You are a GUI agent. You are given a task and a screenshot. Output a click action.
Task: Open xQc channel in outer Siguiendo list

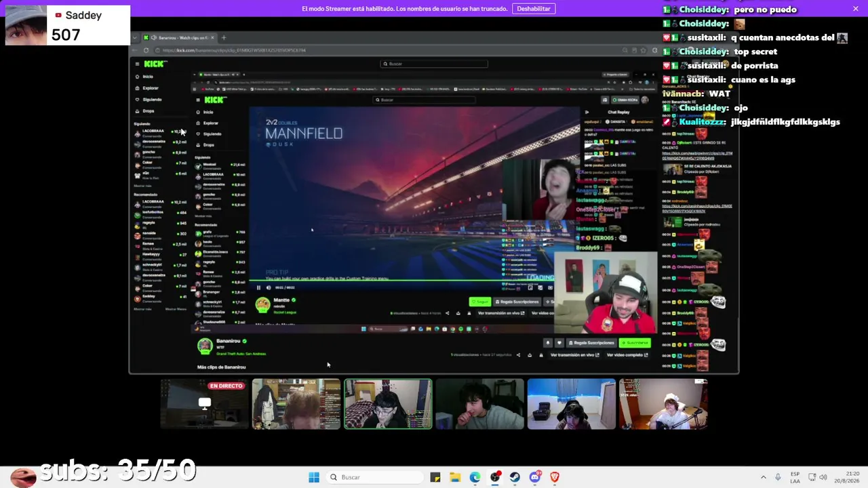pos(160,175)
